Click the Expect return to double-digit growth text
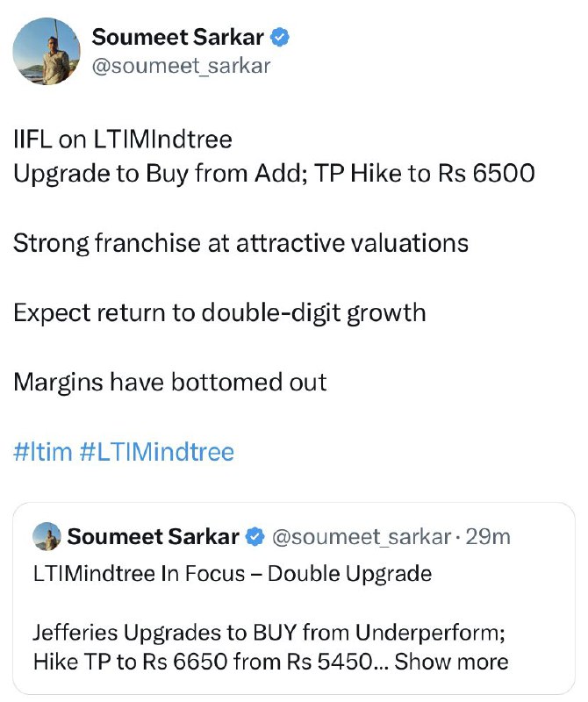The height and width of the screenshot is (702, 588). tap(219, 313)
